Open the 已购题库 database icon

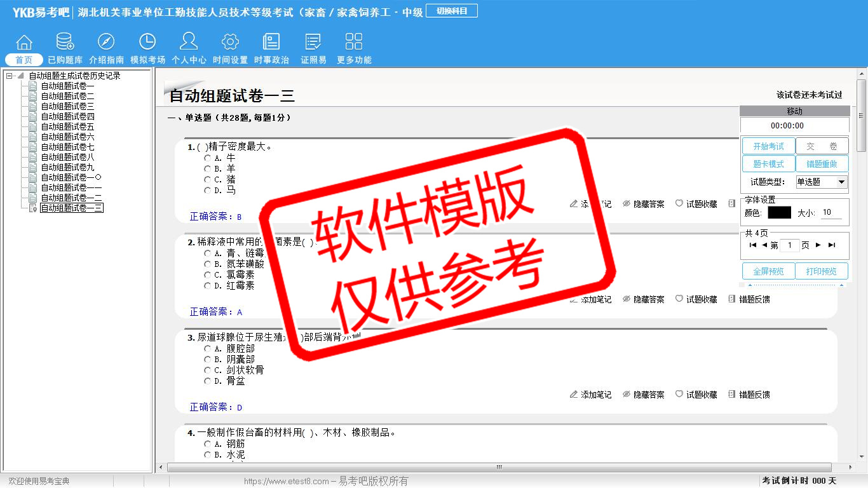click(65, 43)
